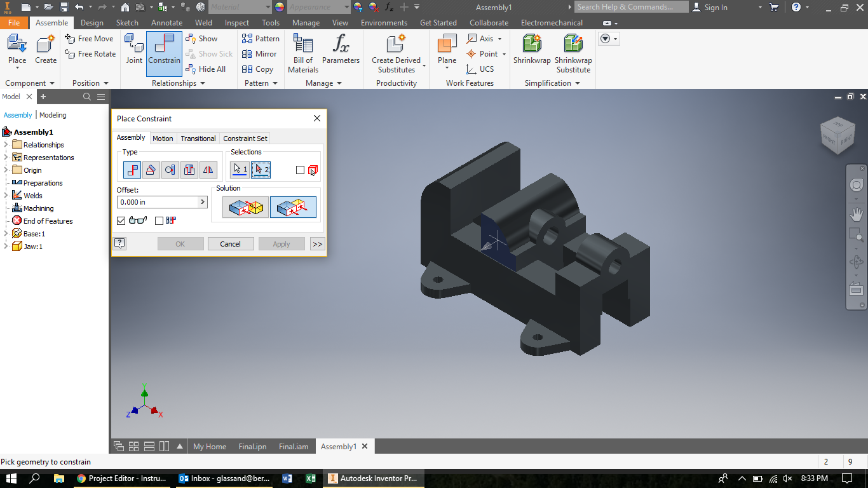
Task: Click the Offset value field
Action: (x=158, y=202)
